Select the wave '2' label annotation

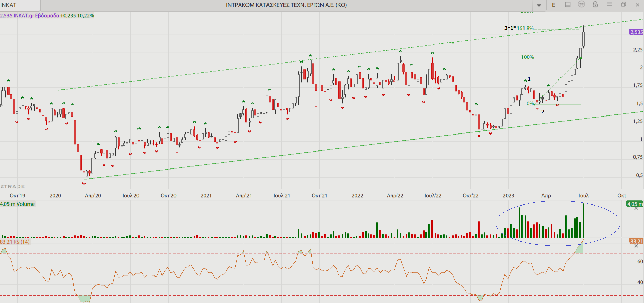pyautogui.click(x=543, y=111)
